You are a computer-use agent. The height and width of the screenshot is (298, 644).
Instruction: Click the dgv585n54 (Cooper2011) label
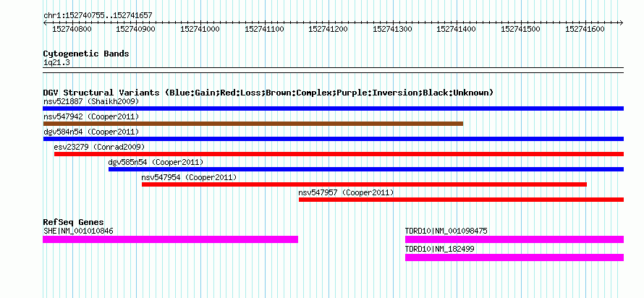156,162
